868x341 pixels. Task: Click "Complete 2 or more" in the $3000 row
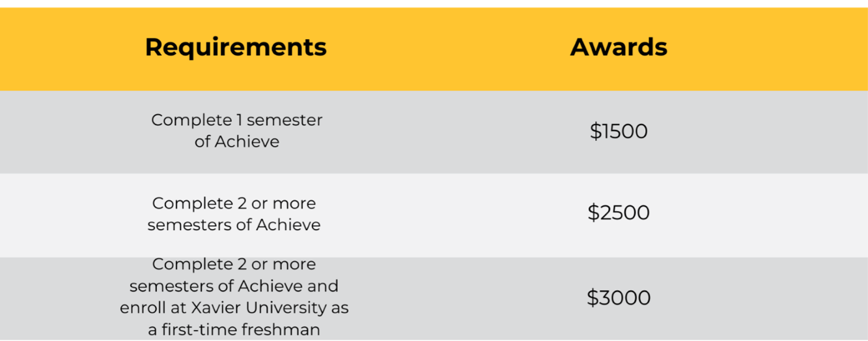234,264
